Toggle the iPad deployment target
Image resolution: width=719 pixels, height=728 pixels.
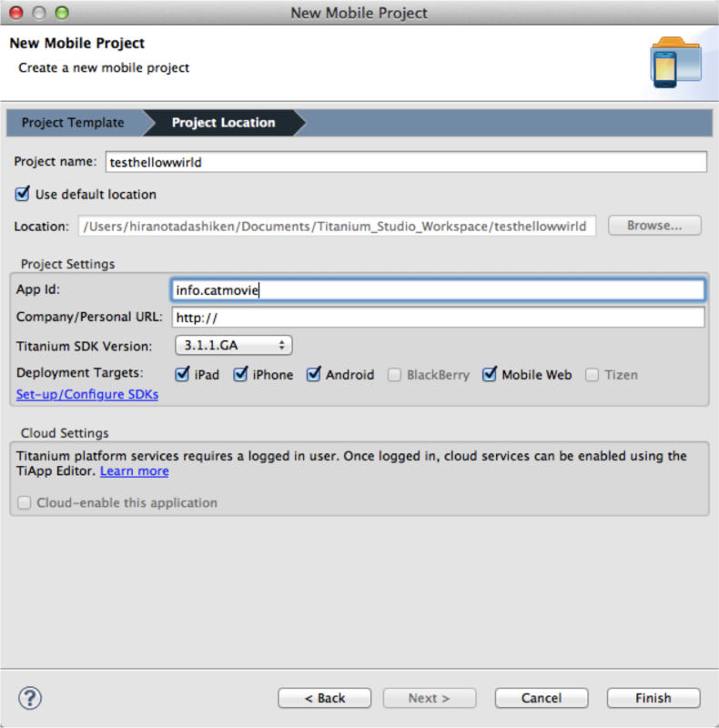tap(183, 374)
